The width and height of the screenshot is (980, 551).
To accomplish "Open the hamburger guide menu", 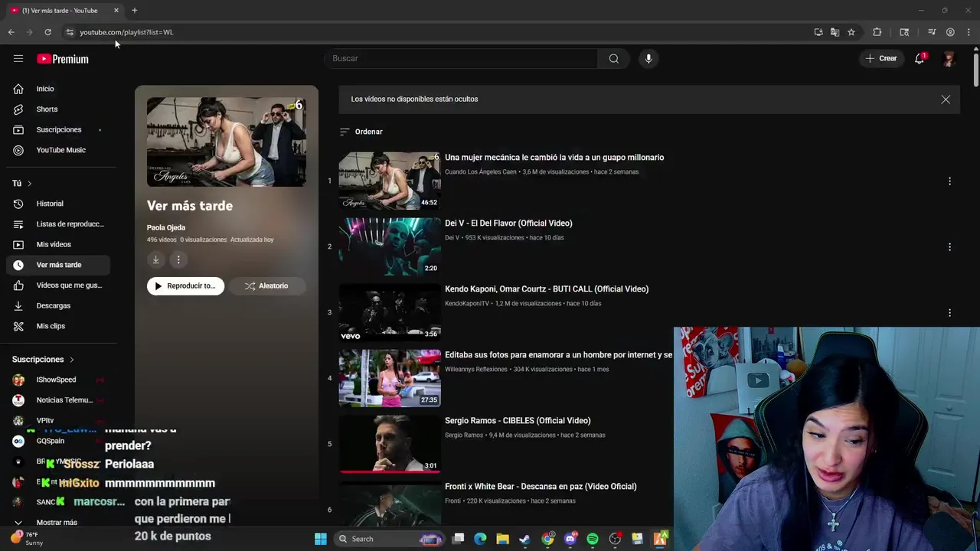I will pos(18,59).
